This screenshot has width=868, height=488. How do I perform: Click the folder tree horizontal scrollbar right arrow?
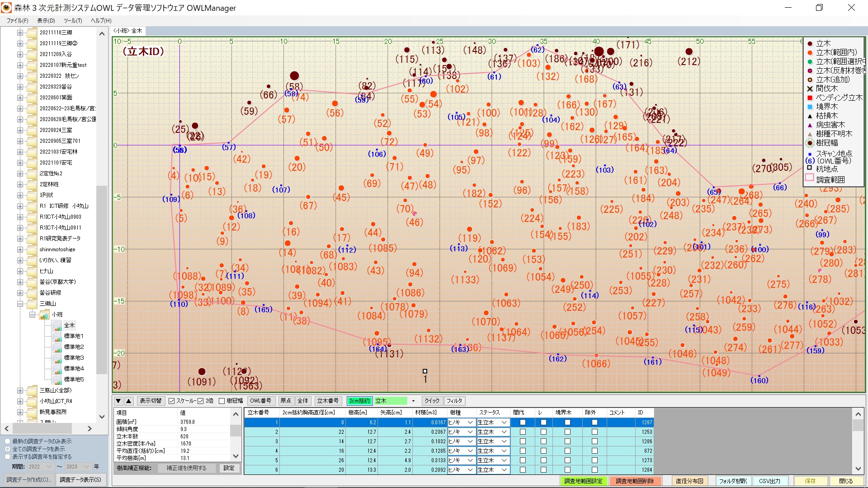90,428
